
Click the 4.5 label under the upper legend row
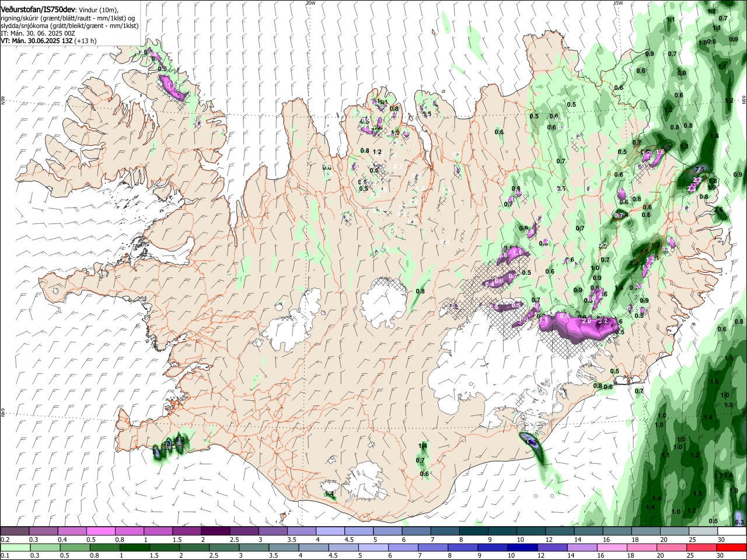tap(348, 540)
